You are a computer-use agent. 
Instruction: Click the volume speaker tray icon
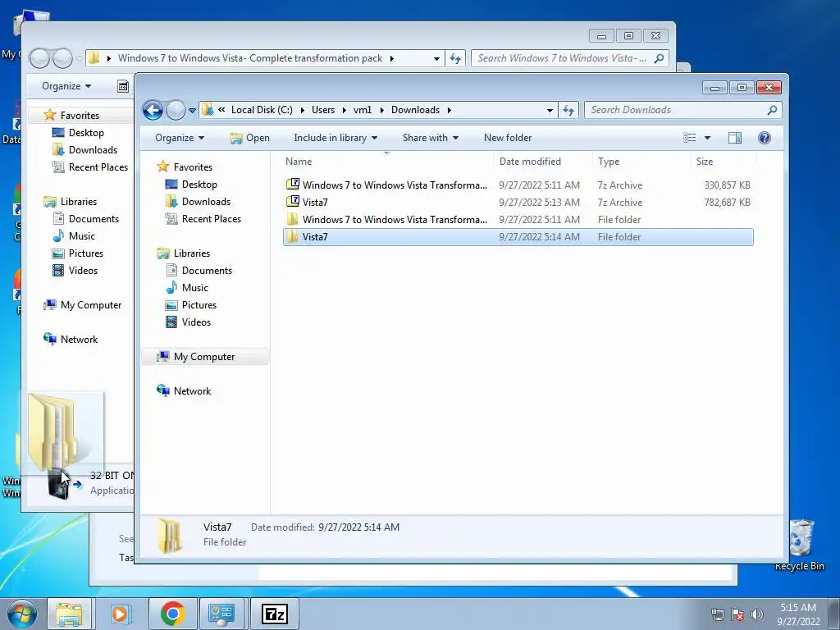pyautogui.click(x=757, y=614)
